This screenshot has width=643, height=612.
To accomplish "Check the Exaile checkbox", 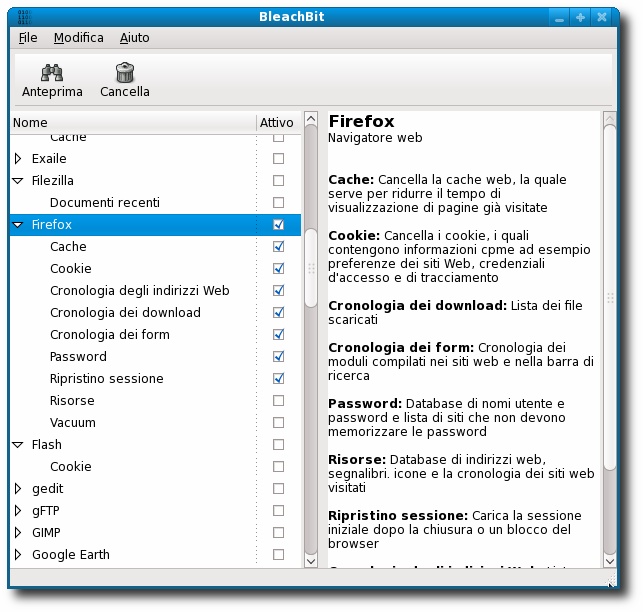I will [x=278, y=158].
